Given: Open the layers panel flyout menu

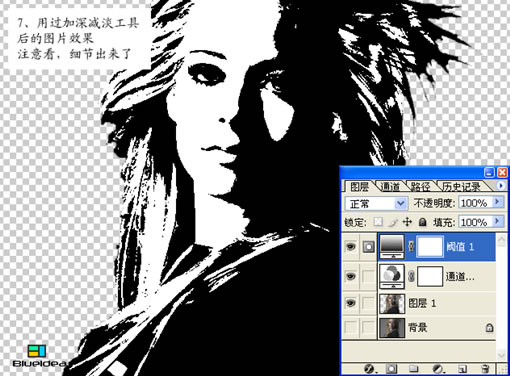Looking at the screenshot, I should (501, 185).
